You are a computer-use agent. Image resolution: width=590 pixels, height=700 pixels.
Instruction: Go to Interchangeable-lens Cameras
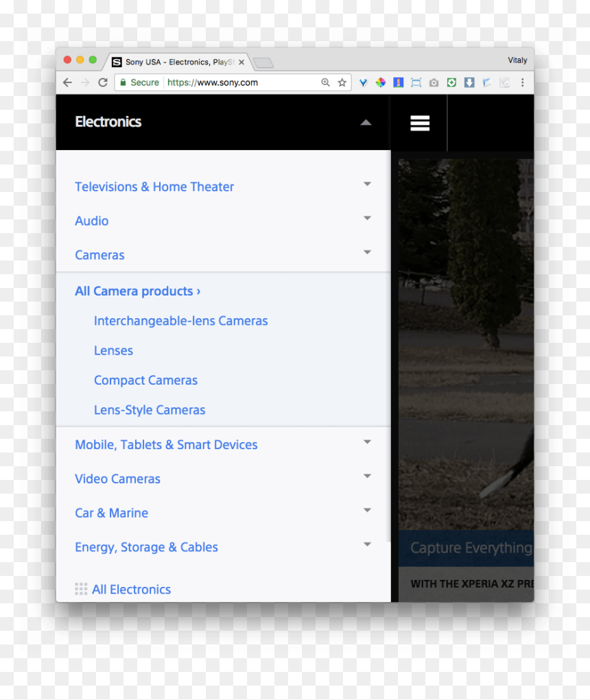pyautogui.click(x=181, y=321)
